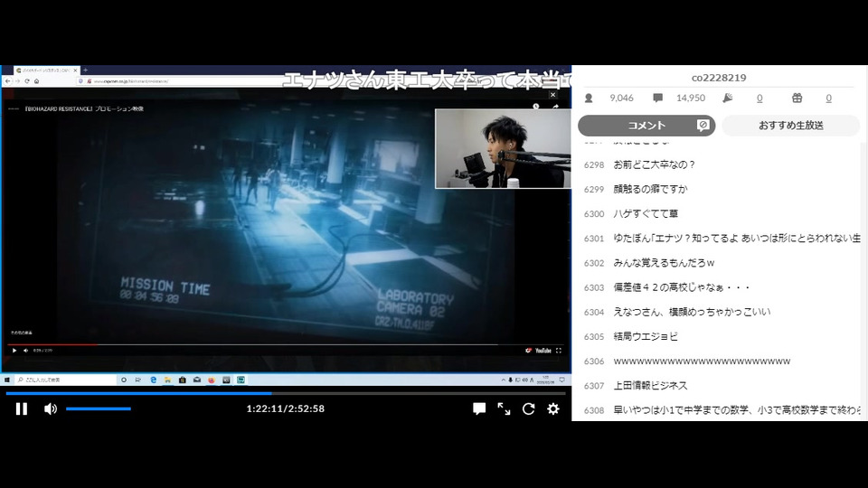This screenshot has height=488, width=868.
Task: Open Edge browser icon in taskbar
Action: click(154, 380)
